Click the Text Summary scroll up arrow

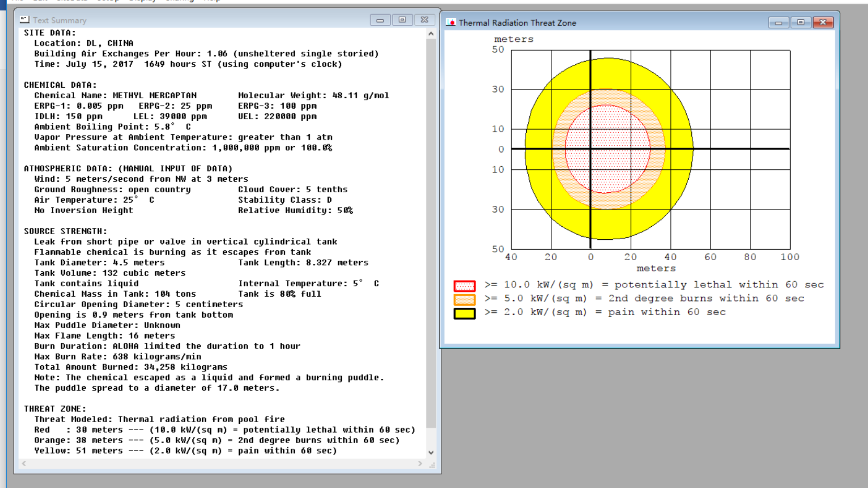point(431,33)
